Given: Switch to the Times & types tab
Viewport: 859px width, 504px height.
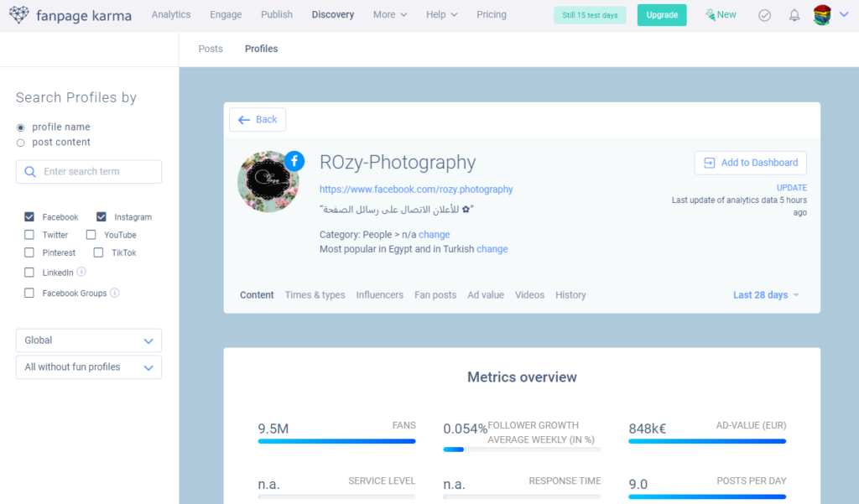Looking at the screenshot, I should click(315, 295).
